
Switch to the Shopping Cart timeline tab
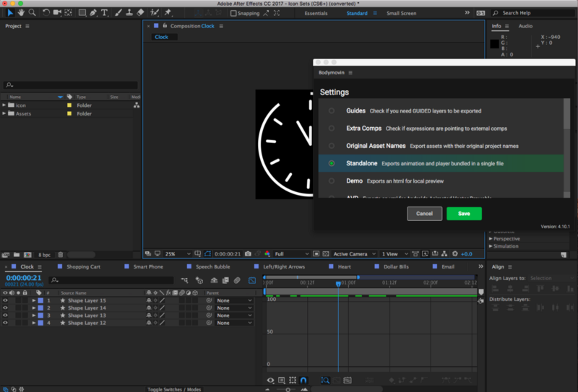pyautogui.click(x=83, y=266)
